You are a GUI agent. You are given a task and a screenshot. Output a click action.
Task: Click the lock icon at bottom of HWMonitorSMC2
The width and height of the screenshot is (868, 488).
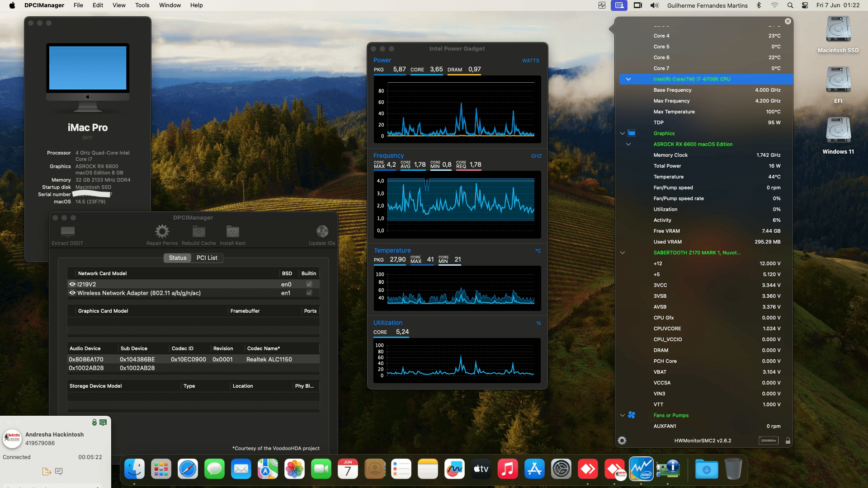click(787, 440)
